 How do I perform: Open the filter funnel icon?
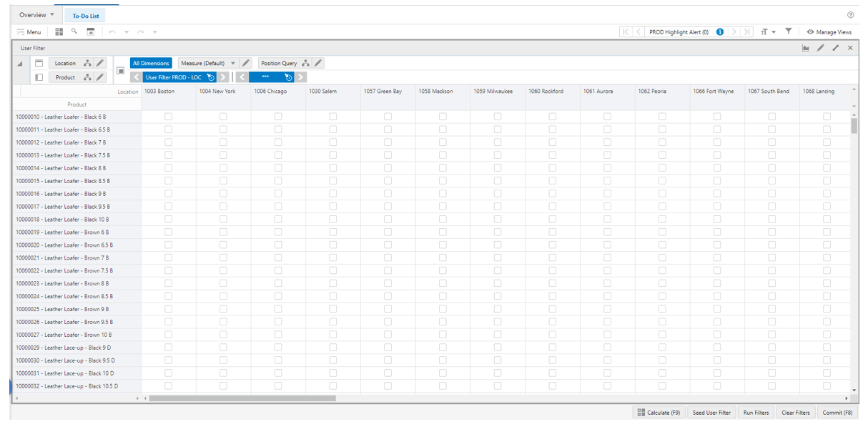(789, 31)
